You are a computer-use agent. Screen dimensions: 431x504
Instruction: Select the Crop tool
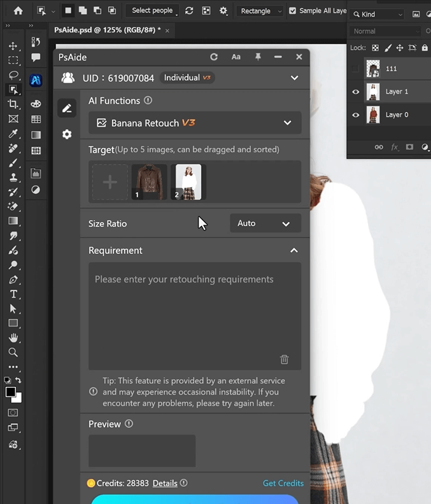click(x=13, y=104)
